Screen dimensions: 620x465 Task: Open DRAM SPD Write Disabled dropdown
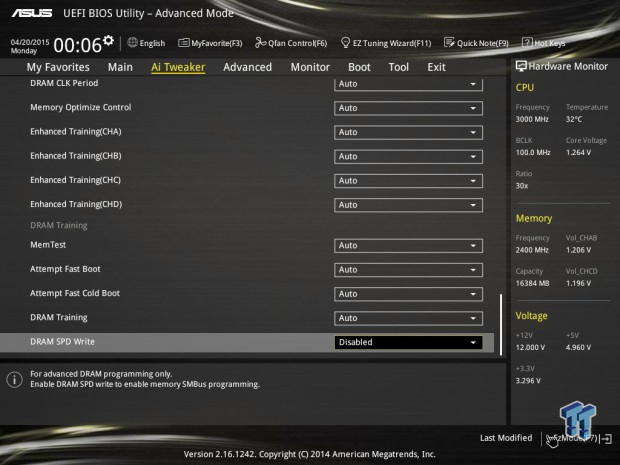coord(408,342)
